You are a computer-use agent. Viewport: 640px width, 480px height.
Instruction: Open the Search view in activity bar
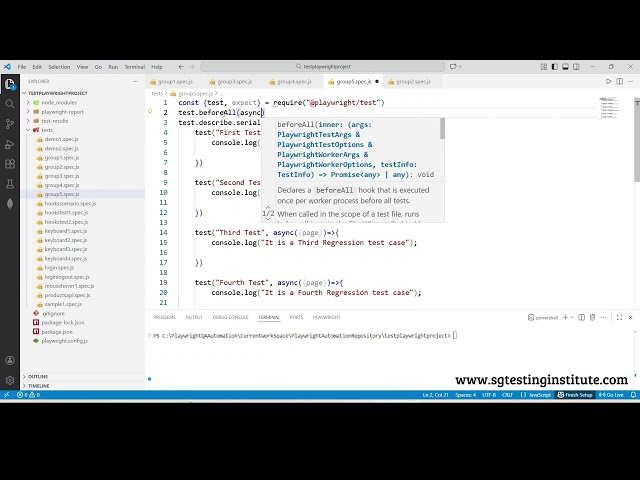tap(10, 104)
